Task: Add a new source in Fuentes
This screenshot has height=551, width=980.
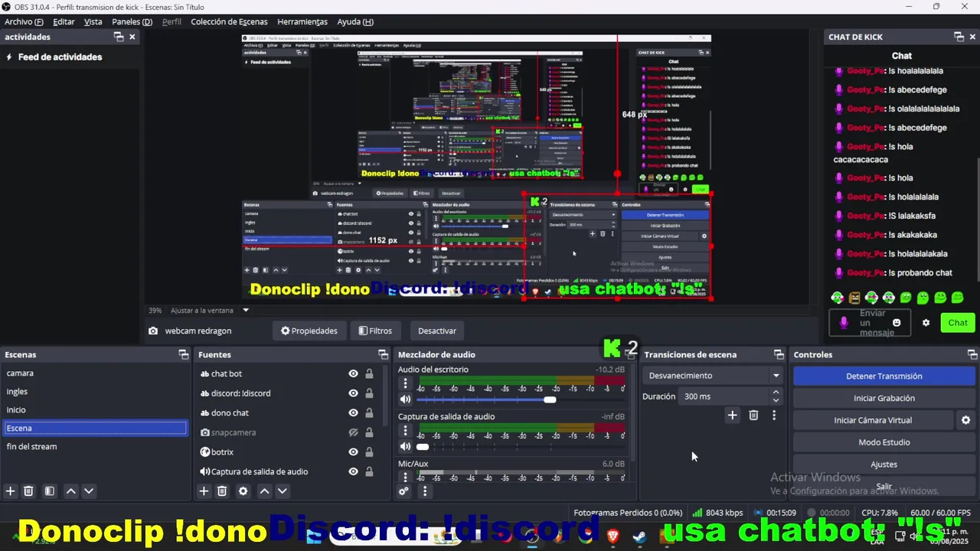Action: [204, 491]
